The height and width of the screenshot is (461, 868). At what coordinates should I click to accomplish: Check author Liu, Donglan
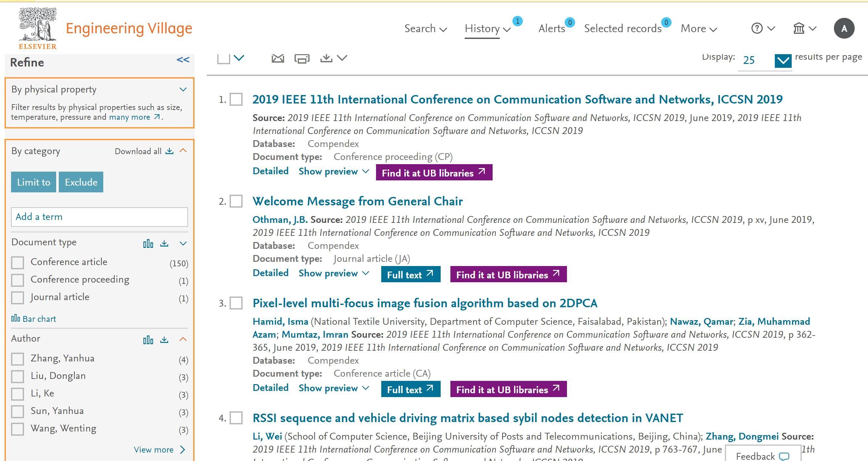click(x=18, y=376)
